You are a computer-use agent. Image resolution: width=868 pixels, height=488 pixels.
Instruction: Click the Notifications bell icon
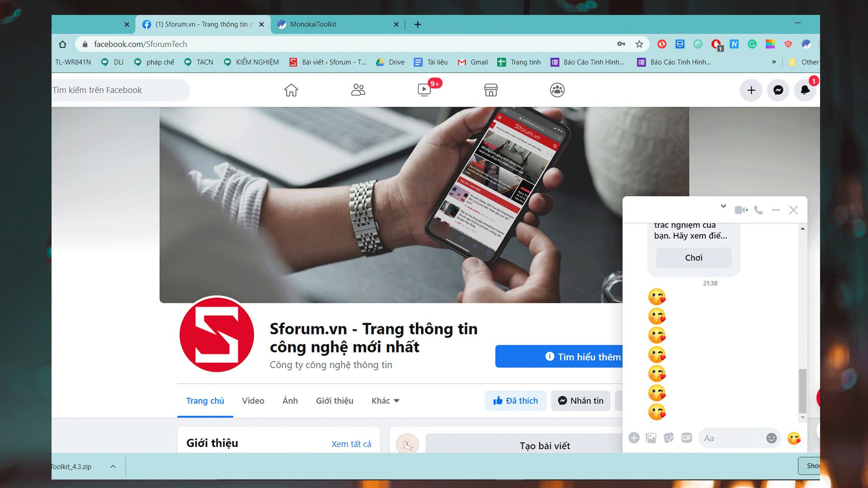805,89
